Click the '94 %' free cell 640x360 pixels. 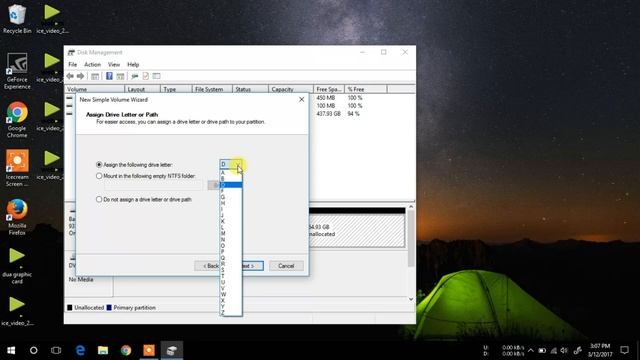click(353, 114)
